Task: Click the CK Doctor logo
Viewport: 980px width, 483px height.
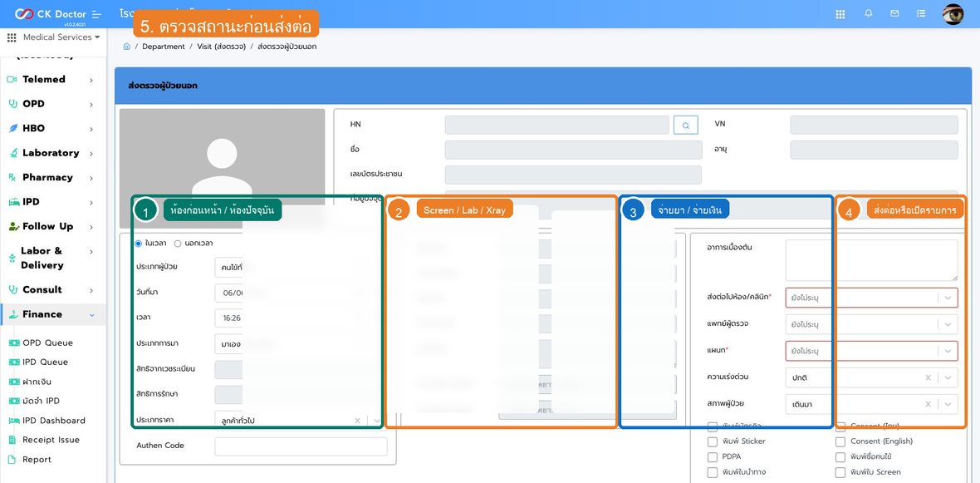Action: 51,14
